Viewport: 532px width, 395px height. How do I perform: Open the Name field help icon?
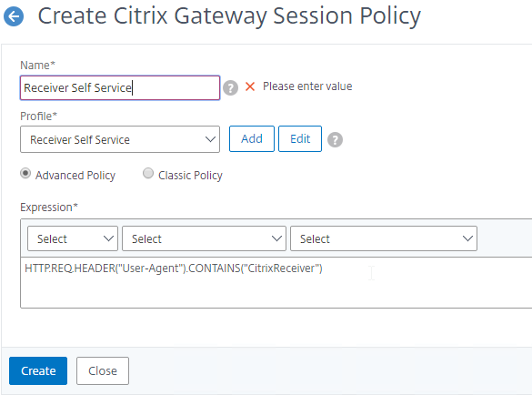230,88
